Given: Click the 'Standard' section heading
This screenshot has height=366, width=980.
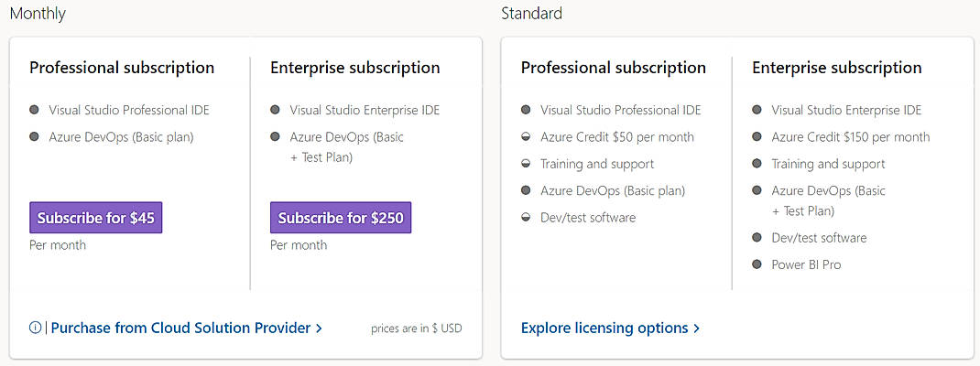Looking at the screenshot, I should point(531,13).
